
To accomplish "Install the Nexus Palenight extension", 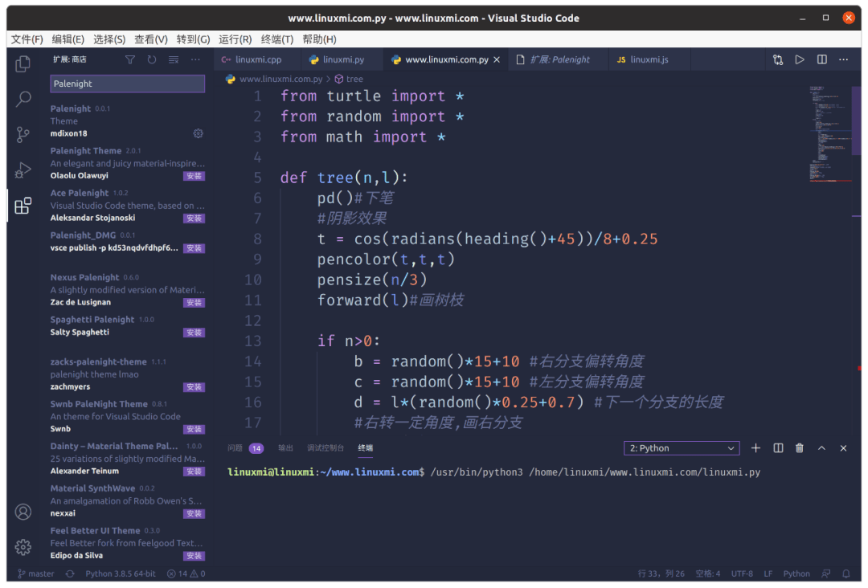I will [x=194, y=303].
